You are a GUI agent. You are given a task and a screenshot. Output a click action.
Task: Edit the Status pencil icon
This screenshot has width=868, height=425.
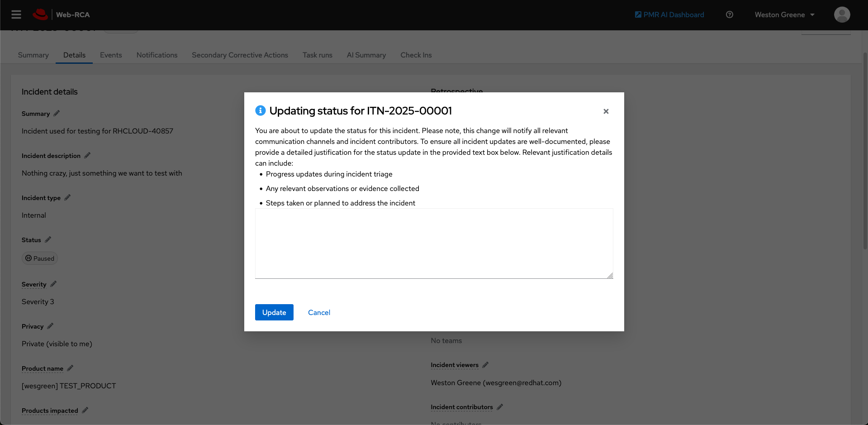48,240
